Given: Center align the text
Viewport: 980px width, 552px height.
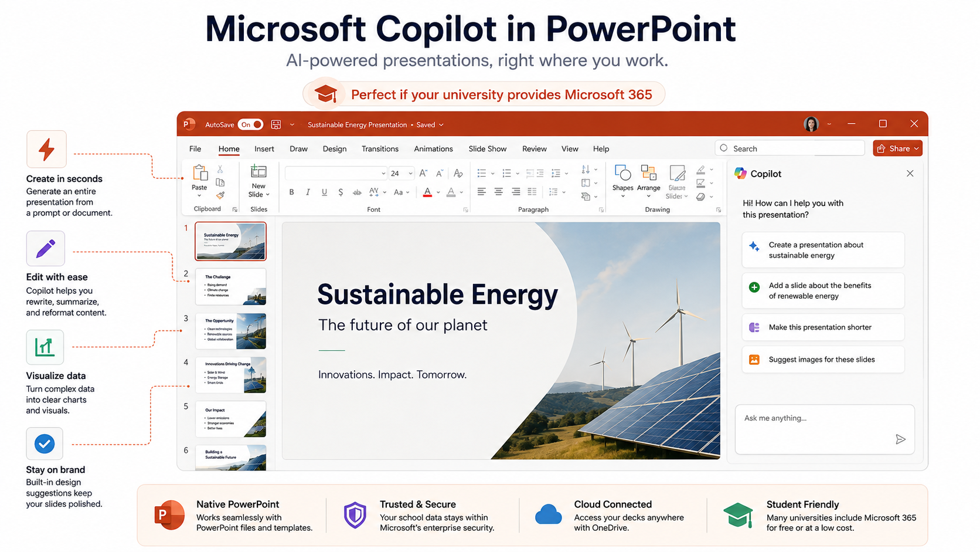Looking at the screenshot, I should click(x=499, y=192).
